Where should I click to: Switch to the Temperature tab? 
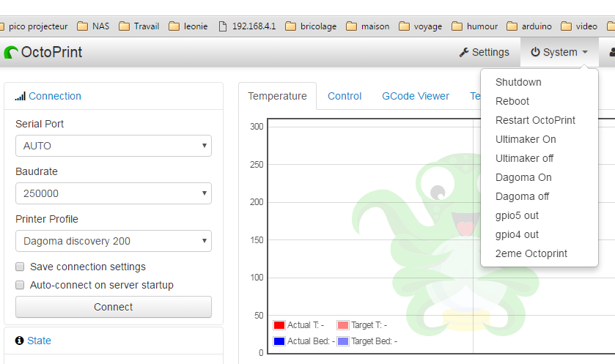tap(277, 96)
